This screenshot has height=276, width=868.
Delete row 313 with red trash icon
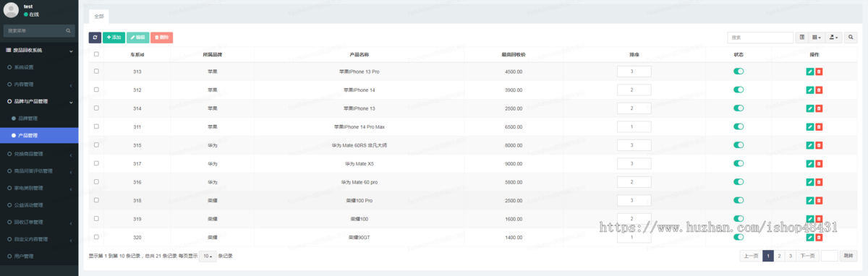pyautogui.click(x=819, y=72)
